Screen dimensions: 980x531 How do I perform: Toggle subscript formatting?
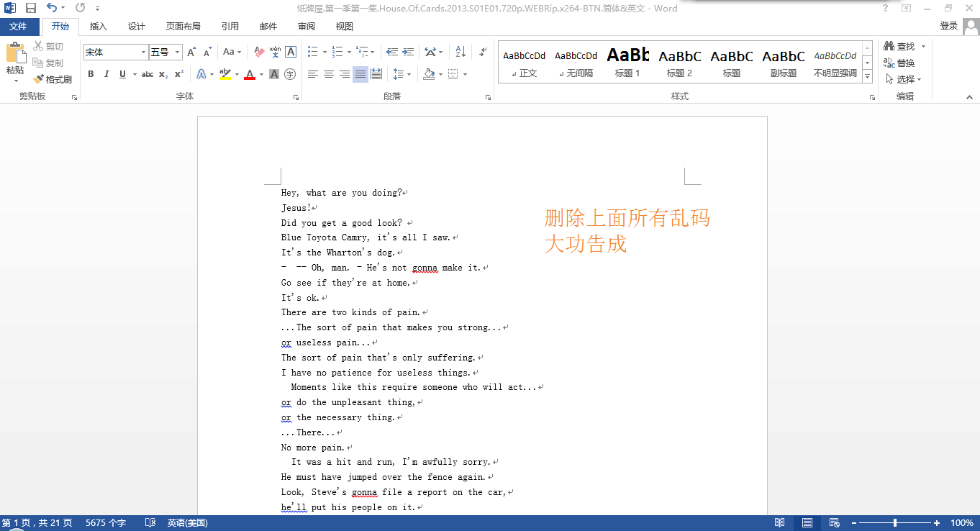coord(163,74)
